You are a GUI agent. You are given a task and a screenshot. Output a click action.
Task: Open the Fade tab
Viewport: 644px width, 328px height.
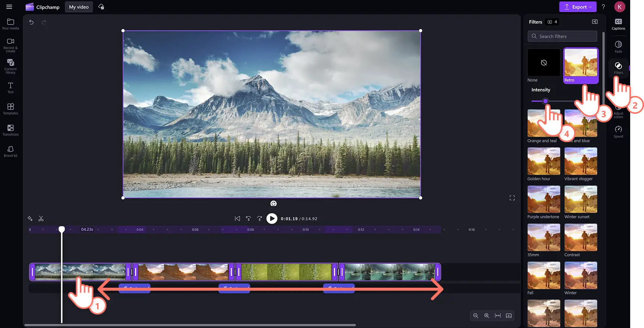pyautogui.click(x=618, y=47)
